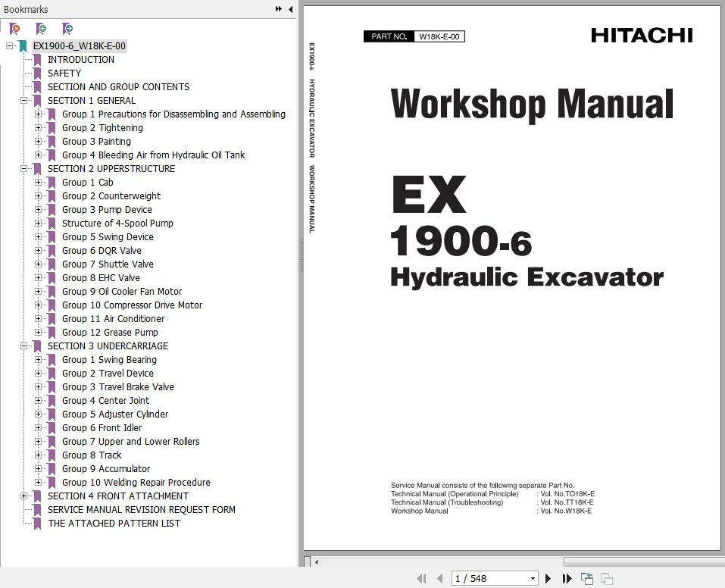The width and height of the screenshot is (725, 588).
Task: Open SERVICE MANUAL REVISION REQUEST FORM bookmark
Action: [142, 510]
